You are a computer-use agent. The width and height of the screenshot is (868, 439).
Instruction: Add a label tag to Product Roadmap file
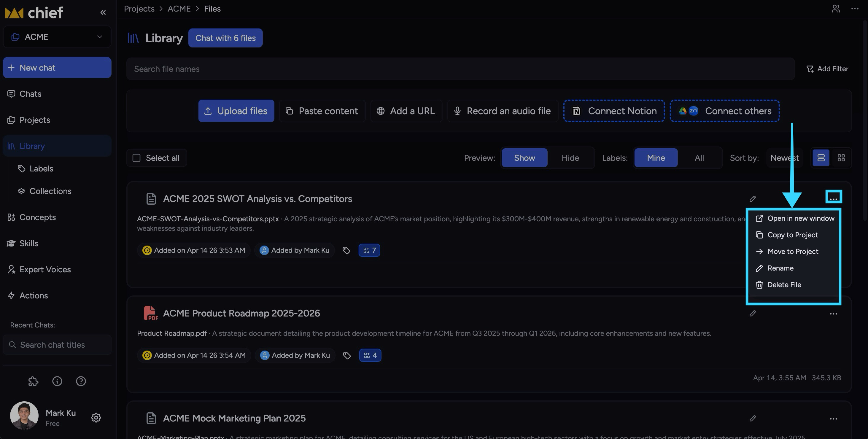tap(347, 355)
